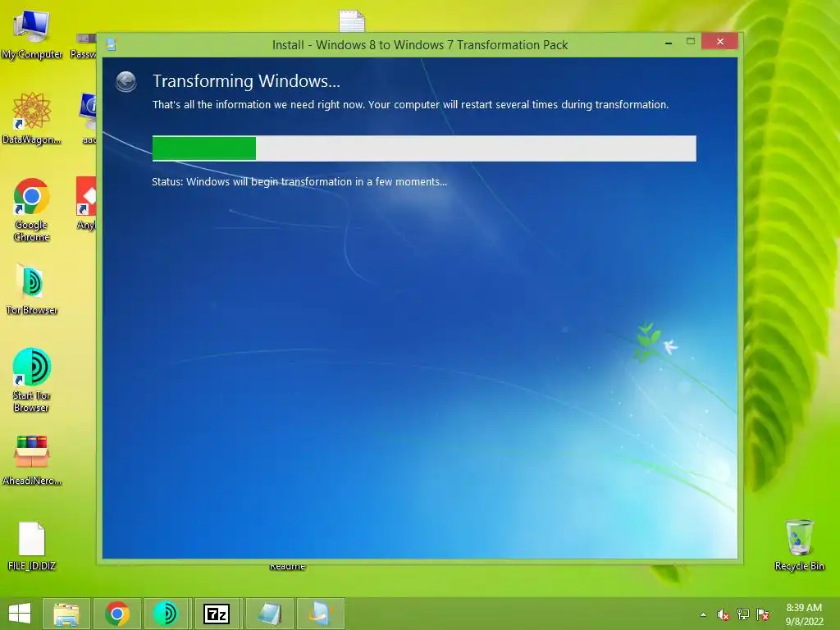Click the installer window title text
The height and width of the screenshot is (630, 840).
click(420, 45)
